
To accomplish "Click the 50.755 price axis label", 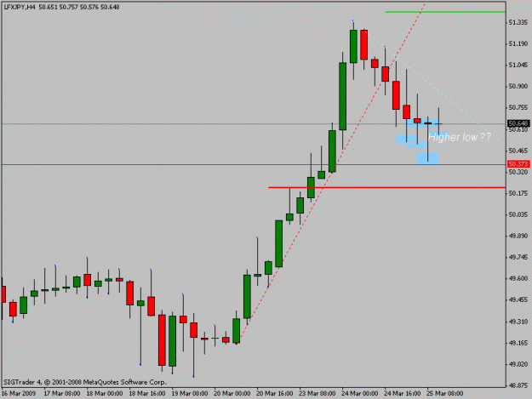I will pyautogui.click(x=518, y=108).
